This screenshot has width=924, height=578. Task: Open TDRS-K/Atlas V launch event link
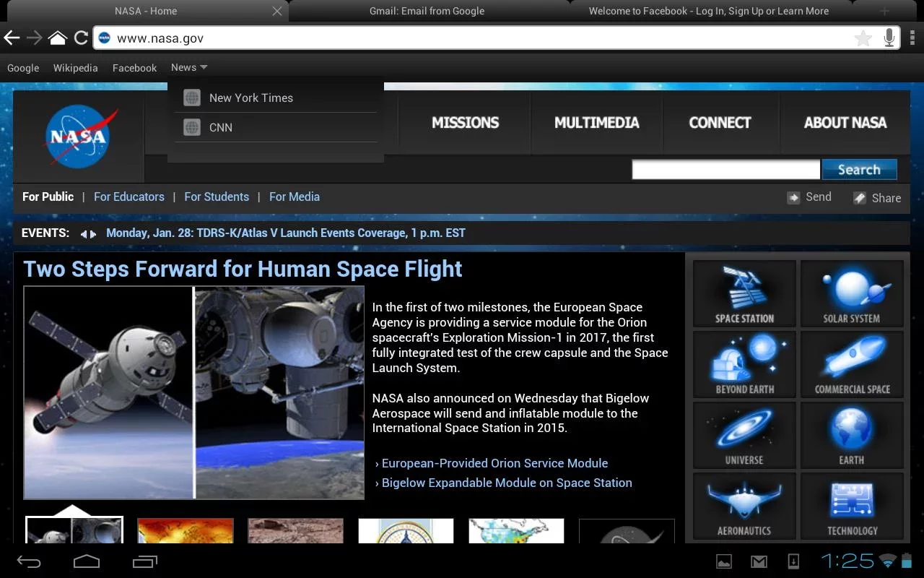pos(286,233)
